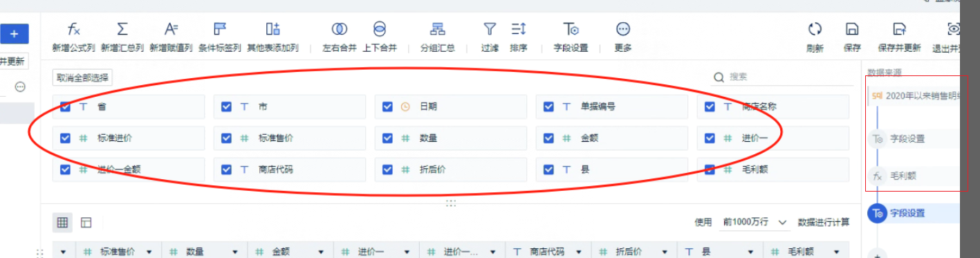
Task: Expand the 金额 column header menu arrow
Action: [x=321, y=252]
